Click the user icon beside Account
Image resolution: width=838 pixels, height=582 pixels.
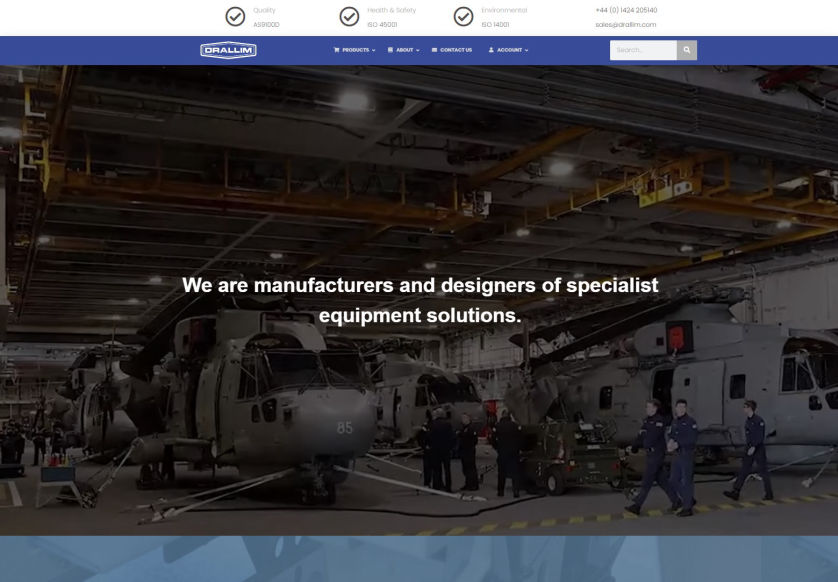491,50
